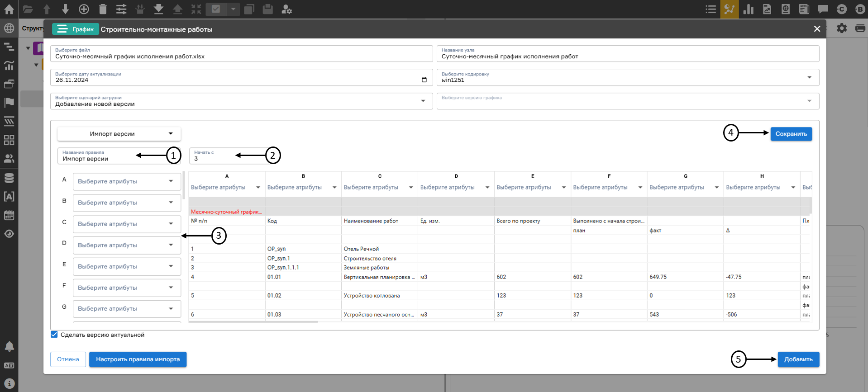Screen dimensions: 868x392
Task: Click the info icon at sidebar bottom
Action: [x=9, y=383]
